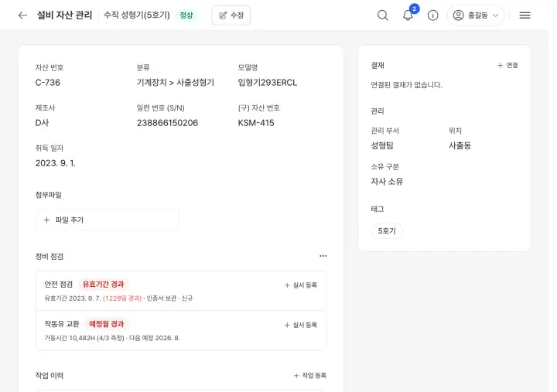This screenshot has width=557, height=392.
Task: Select department value 성형팀
Action: click(x=382, y=145)
